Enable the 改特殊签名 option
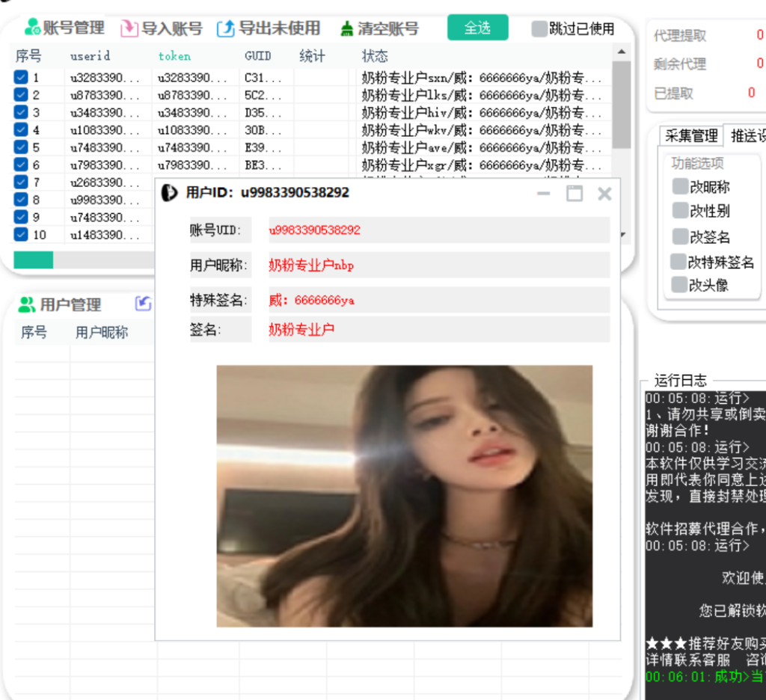This screenshot has width=766, height=700. coord(678,260)
